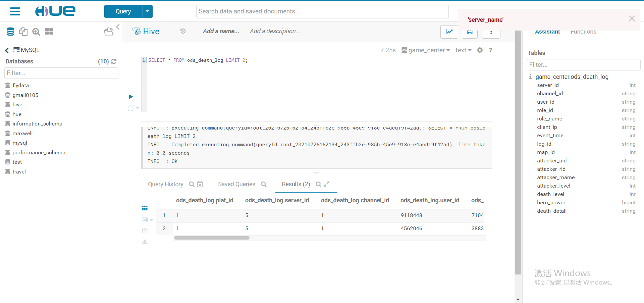The width and height of the screenshot is (644, 303).
Task: Click the user_id cell 9118448
Action: click(x=412, y=215)
